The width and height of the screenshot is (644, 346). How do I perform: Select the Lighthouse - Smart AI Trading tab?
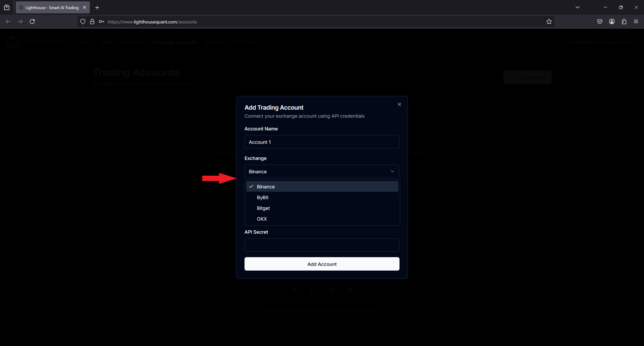tap(53, 7)
